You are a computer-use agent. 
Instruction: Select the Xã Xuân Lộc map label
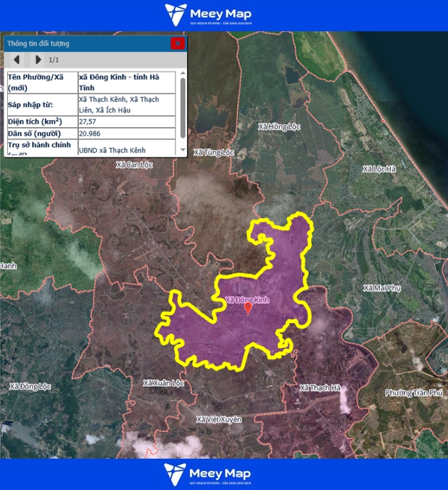point(163,383)
